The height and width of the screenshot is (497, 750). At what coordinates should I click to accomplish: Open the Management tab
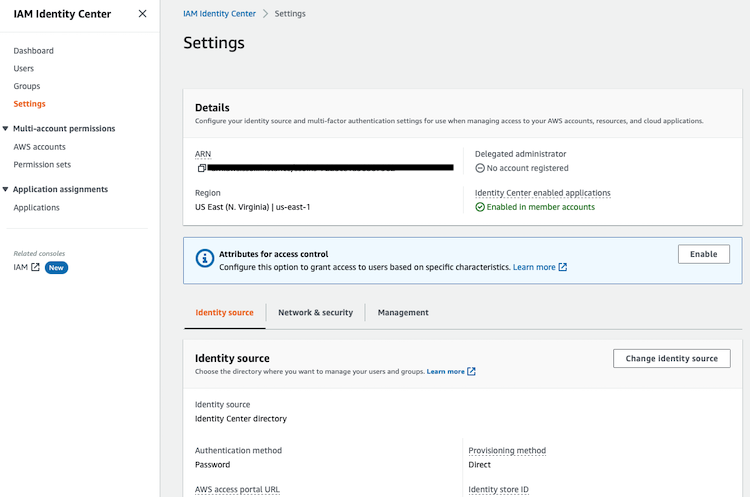[403, 312]
